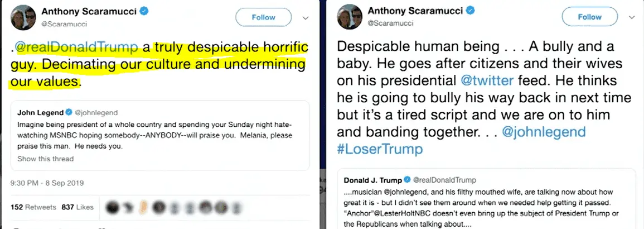Click Donald J. Trump's verified badge in quoted tweet
Image resolution: width=644 pixels, height=229 pixels.
click(x=407, y=180)
